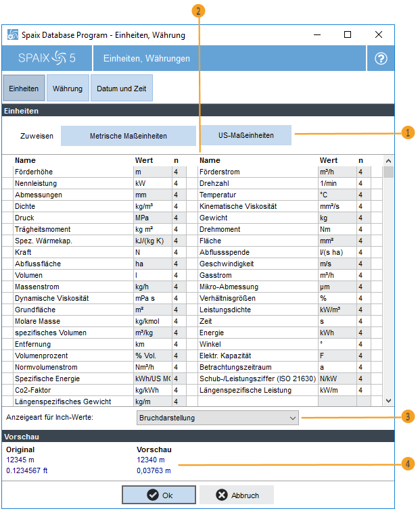
Task: Select the 'Grundfläche' row name
Action: [x=35, y=310]
